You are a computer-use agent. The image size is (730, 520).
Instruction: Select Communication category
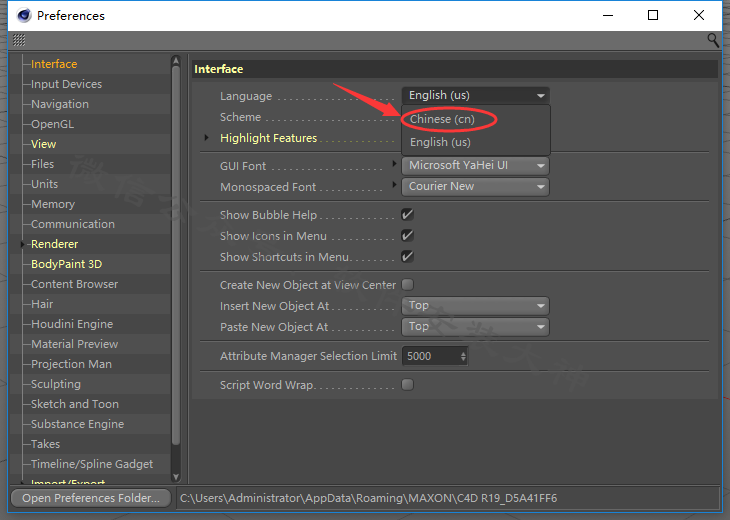73,224
